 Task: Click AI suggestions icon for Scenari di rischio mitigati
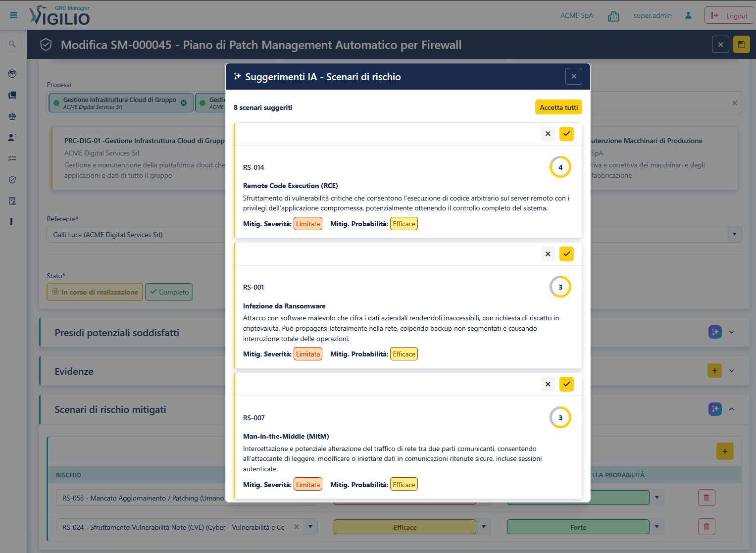coord(715,409)
